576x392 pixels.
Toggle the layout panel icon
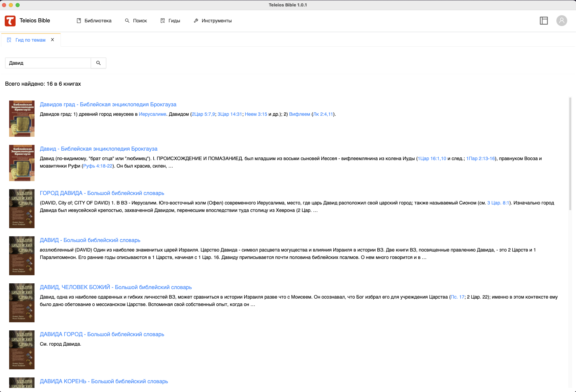tap(544, 21)
